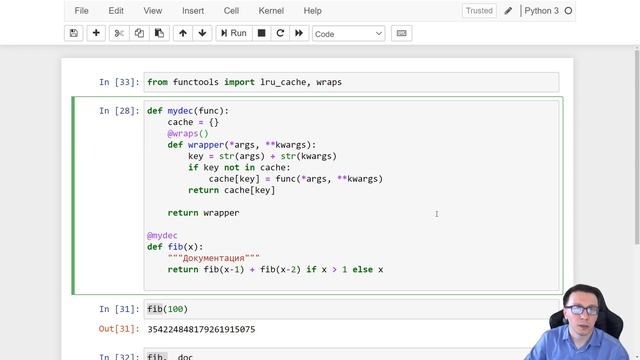Open the Help menu

point(313,11)
